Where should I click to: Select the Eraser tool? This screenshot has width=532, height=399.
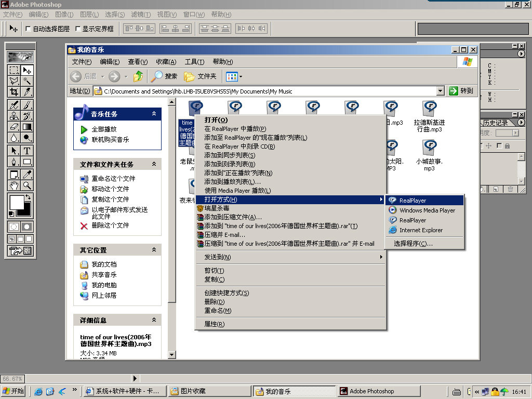[x=14, y=127]
